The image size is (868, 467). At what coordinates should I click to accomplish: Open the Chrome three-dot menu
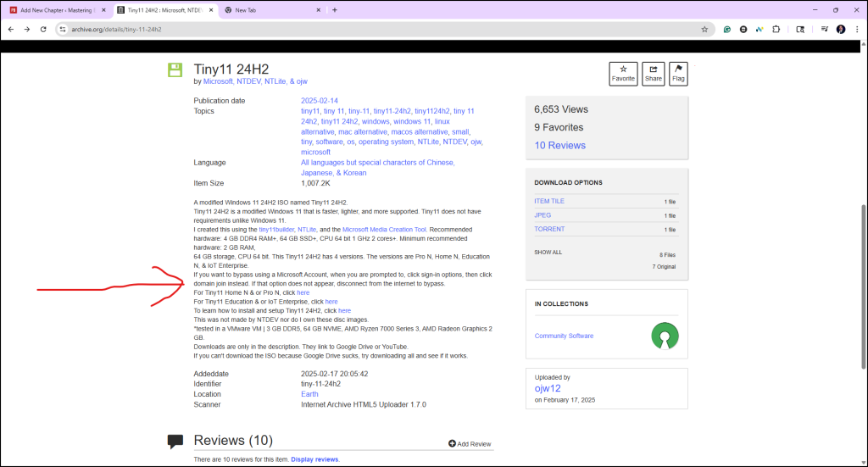click(x=857, y=30)
